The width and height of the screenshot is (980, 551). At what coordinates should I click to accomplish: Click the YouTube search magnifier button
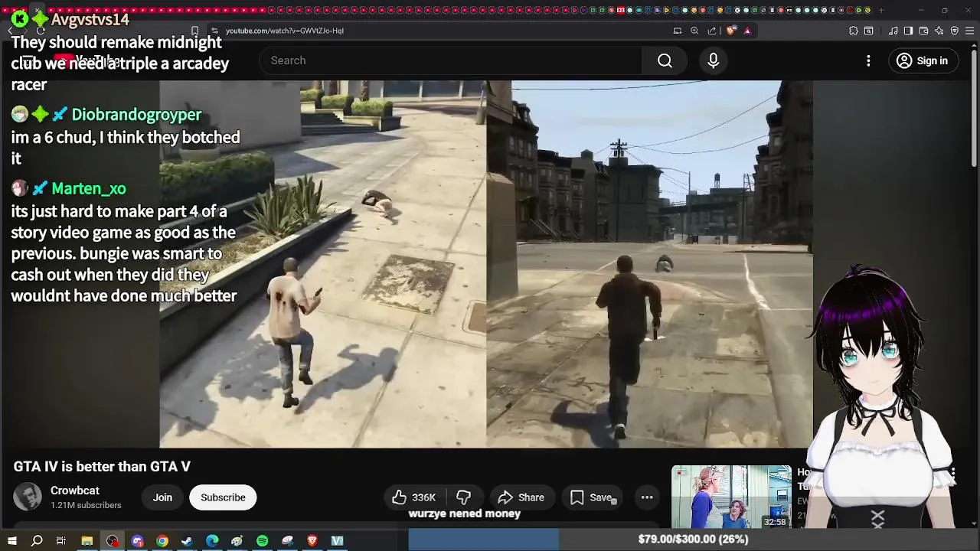click(x=665, y=60)
